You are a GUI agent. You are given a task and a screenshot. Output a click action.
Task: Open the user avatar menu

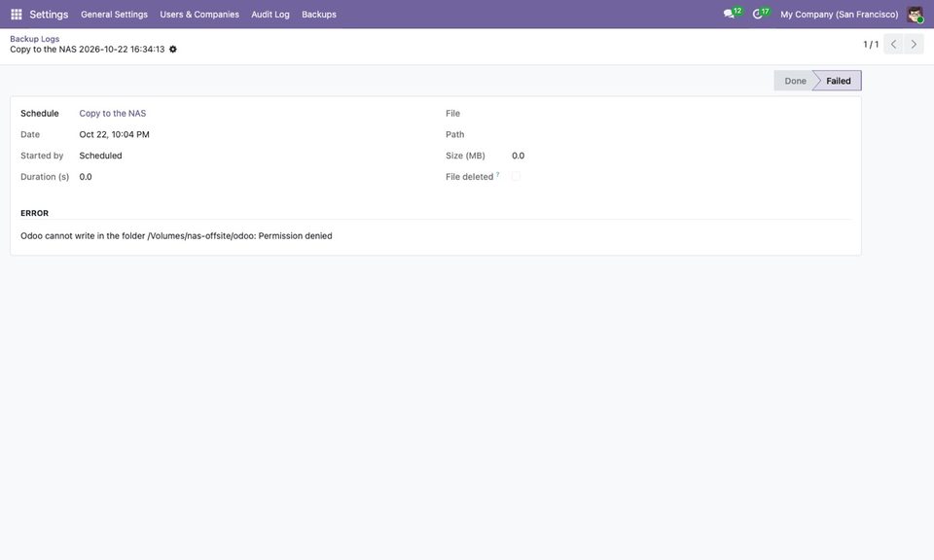915,15
